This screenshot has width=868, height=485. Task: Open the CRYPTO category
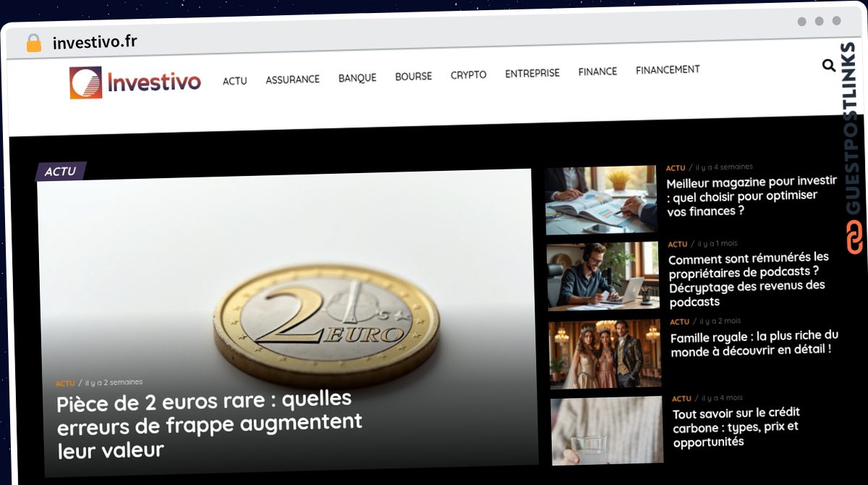point(468,75)
